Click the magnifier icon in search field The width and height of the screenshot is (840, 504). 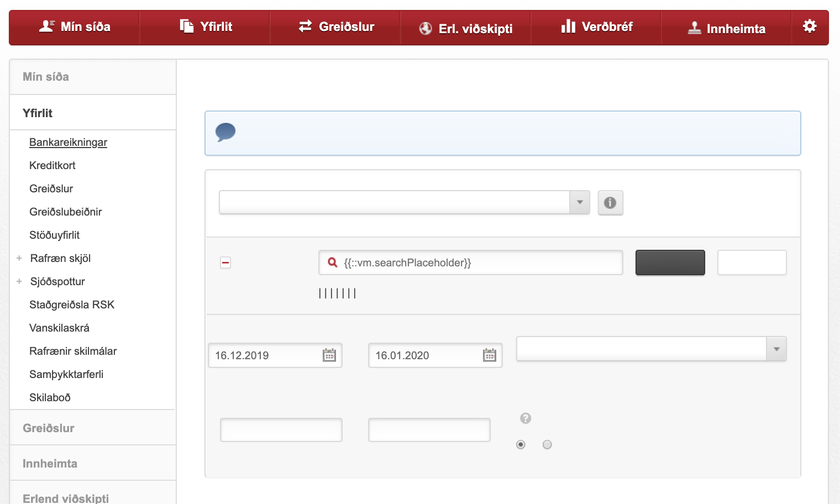[333, 262]
